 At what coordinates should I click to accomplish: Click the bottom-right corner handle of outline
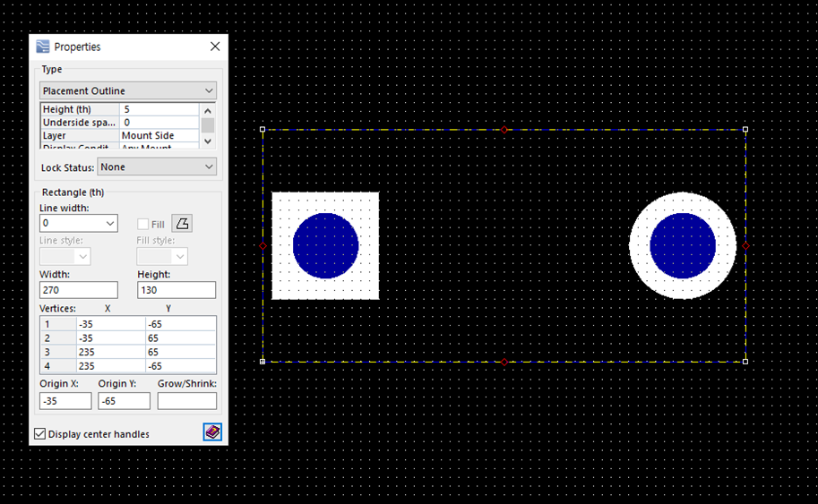745,361
